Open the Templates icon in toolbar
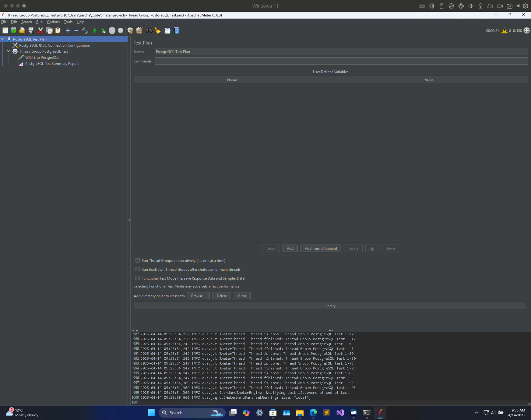This screenshot has width=531, height=420. point(13,30)
